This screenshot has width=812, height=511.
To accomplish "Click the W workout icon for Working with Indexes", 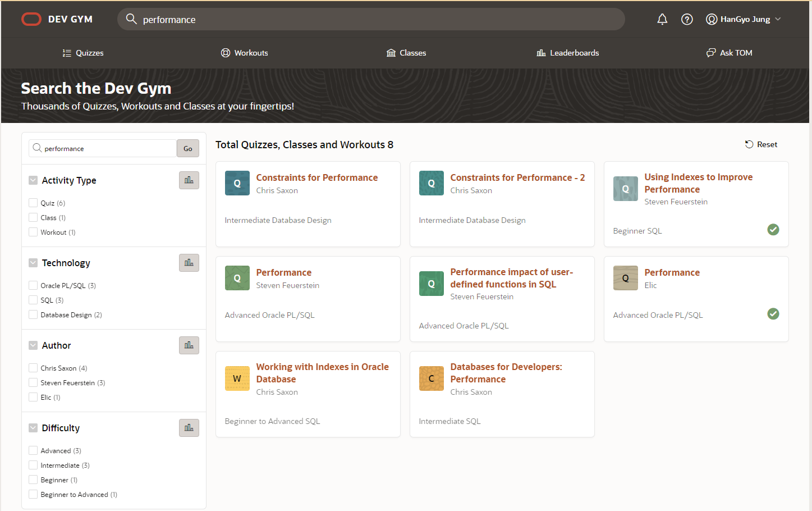I will [237, 378].
